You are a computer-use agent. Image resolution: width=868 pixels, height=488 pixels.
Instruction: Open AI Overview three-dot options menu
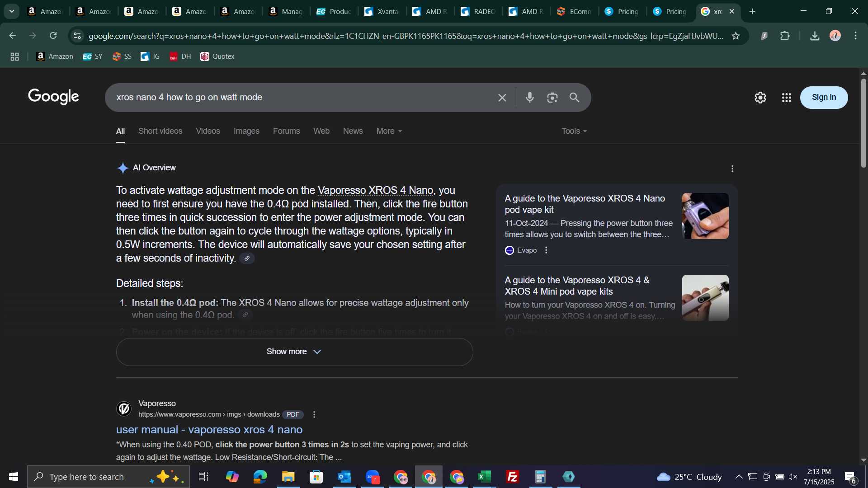pos(732,169)
